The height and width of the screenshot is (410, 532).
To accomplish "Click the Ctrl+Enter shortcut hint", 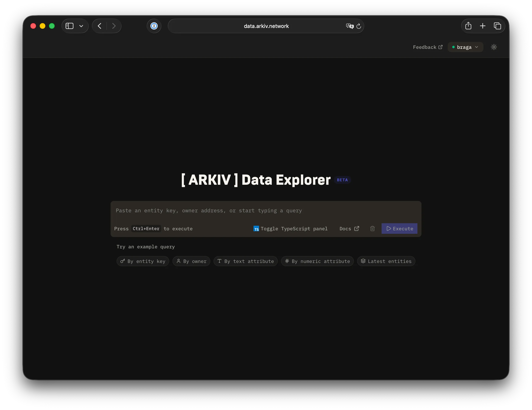I will point(146,229).
